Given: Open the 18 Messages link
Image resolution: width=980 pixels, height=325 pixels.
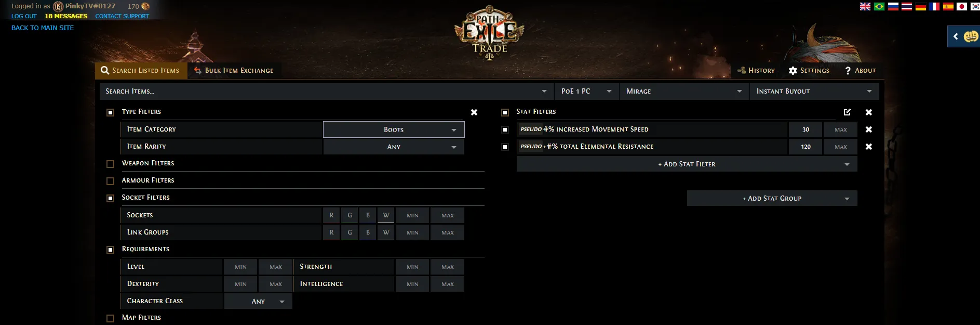Looking at the screenshot, I should [x=66, y=16].
